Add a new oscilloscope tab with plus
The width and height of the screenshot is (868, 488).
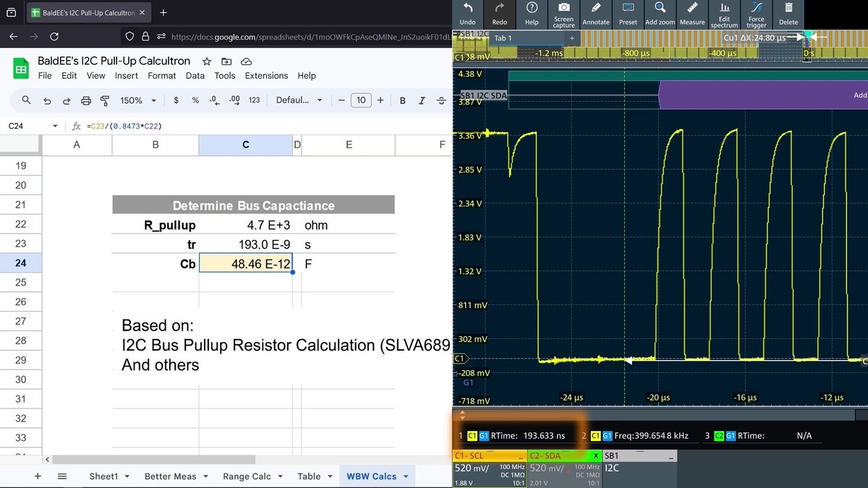click(x=571, y=38)
